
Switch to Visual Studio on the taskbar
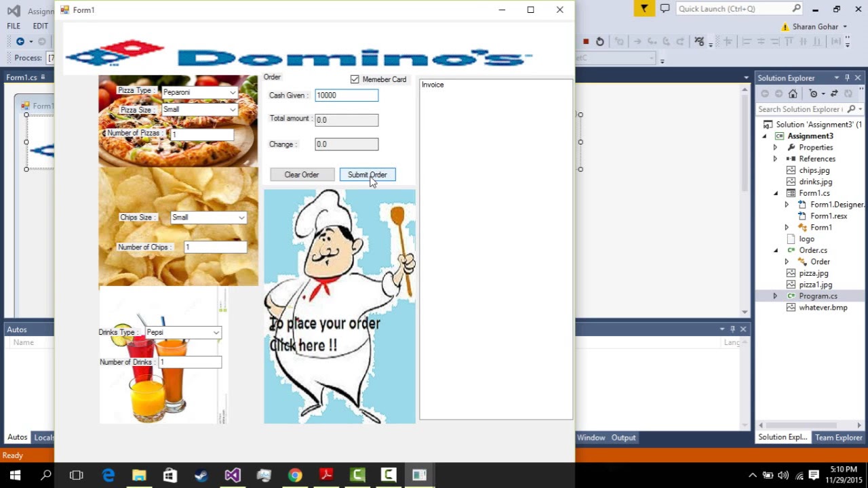point(232,475)
